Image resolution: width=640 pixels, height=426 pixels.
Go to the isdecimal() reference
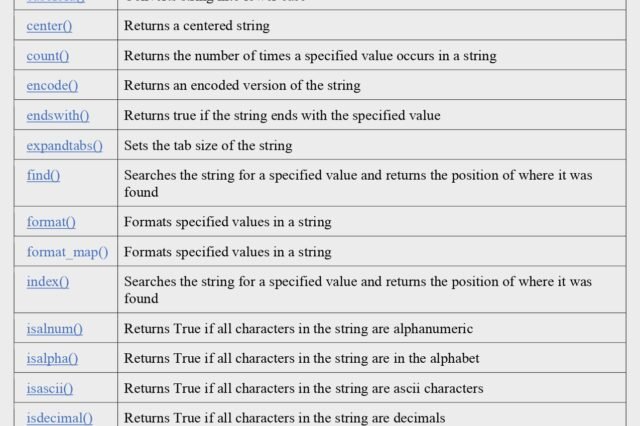tap(60, 418)
